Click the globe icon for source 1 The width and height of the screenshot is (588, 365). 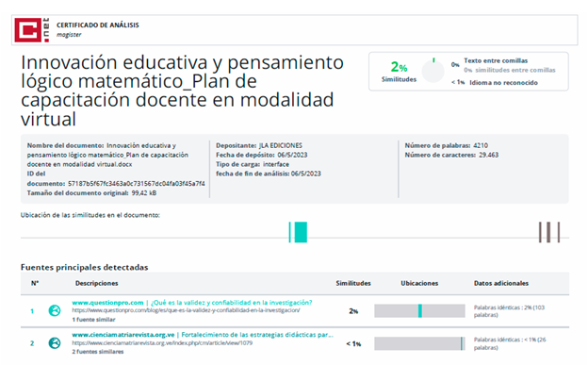click(55, 310)
